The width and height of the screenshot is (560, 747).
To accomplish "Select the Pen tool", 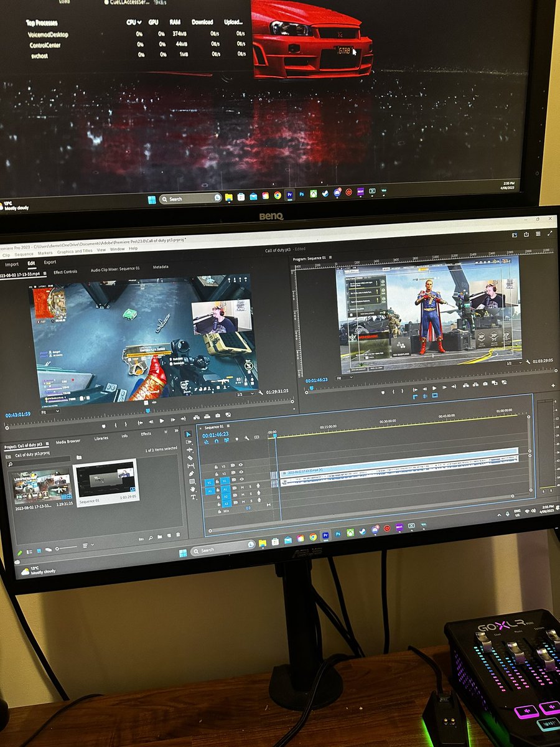I will (x=190, y=474).
